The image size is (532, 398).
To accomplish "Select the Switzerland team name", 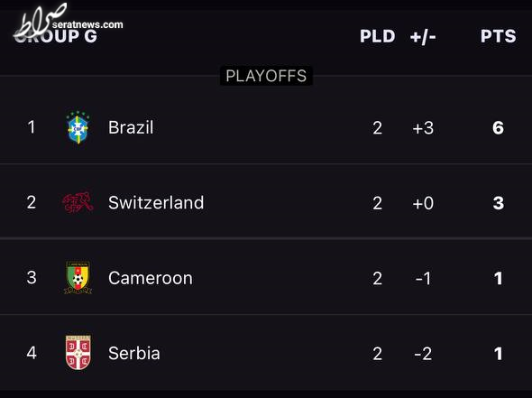I will click(x=156, y=203).
